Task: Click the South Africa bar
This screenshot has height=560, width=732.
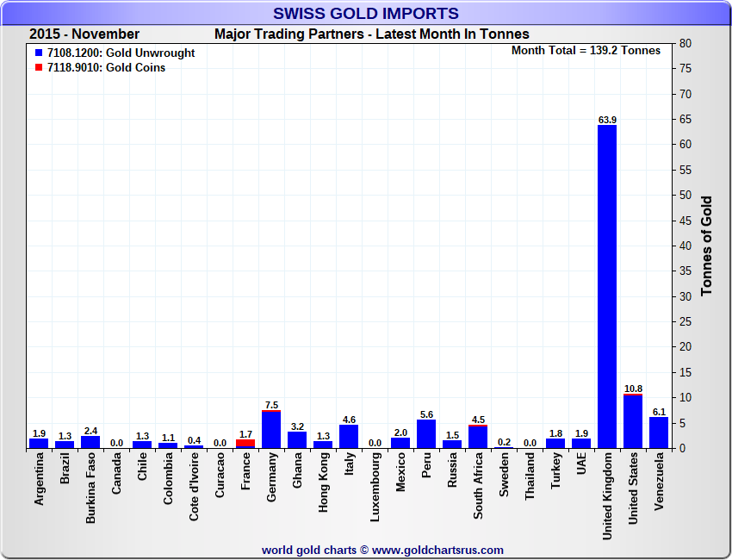Action: 477,438
